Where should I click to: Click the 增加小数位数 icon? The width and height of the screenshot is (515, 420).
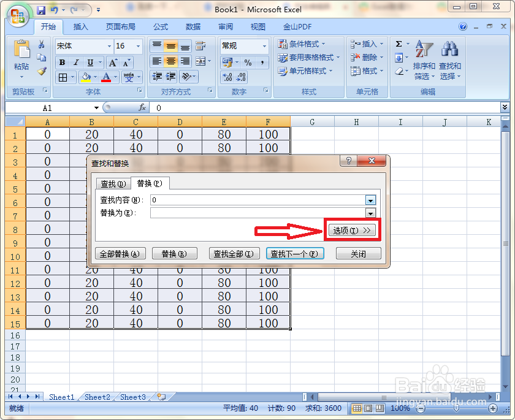tap(227, 77)
